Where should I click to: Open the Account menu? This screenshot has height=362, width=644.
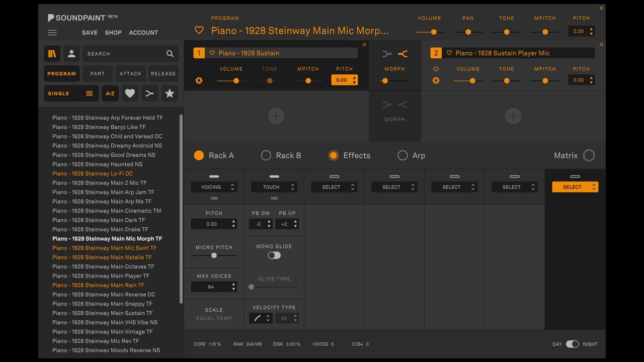(143, 33)
